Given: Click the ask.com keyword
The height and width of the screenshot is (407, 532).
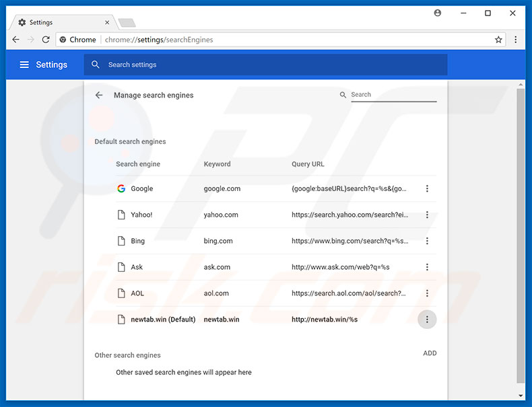Looking at the screenshot, I should point(217,267).
